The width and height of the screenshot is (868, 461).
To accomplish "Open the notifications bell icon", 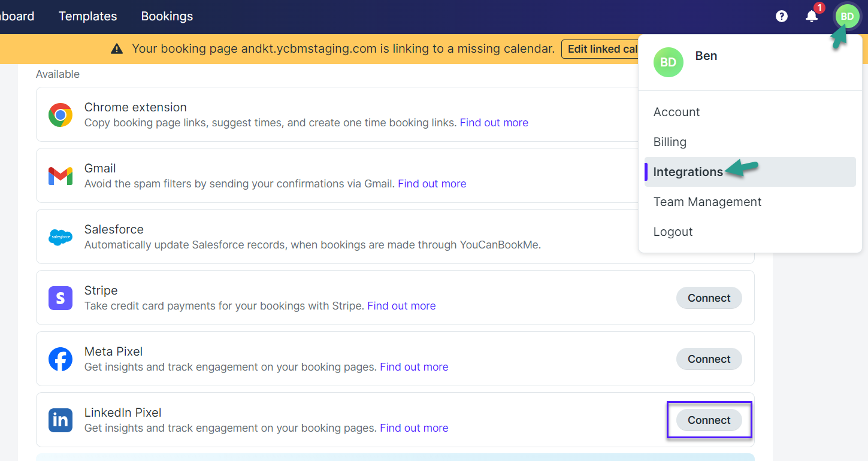I will (812, 16).
